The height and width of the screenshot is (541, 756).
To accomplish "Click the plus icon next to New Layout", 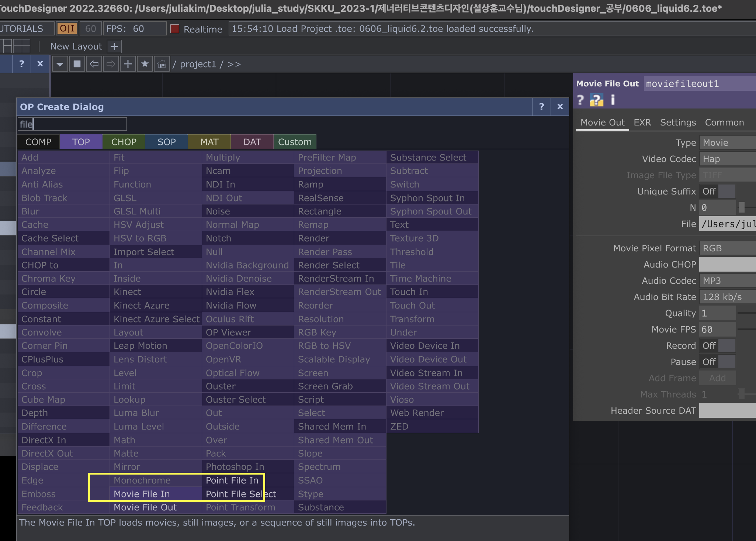I will (114, 46).
